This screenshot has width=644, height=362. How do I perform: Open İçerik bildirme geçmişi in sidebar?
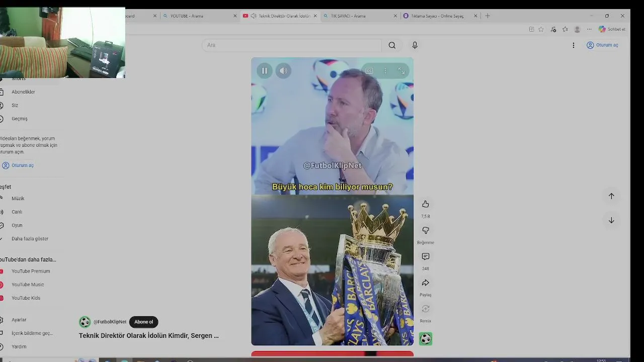[x=32, y=333]
